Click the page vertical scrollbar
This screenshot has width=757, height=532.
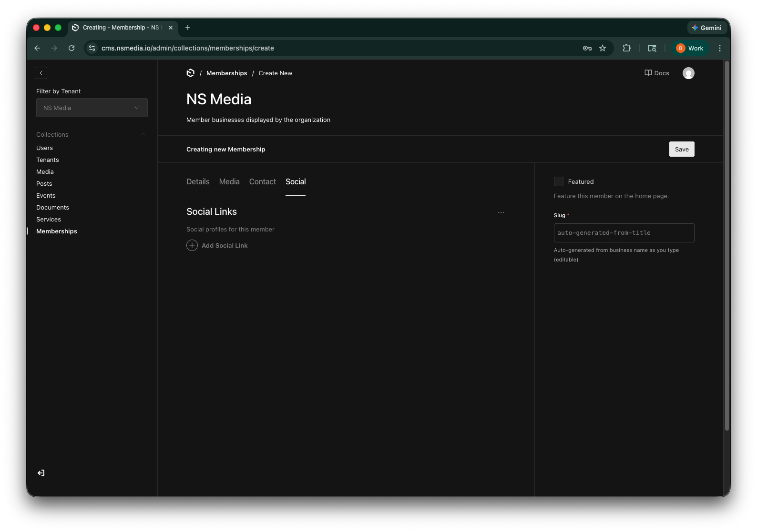pyautogui.click(x=727, y=245)
